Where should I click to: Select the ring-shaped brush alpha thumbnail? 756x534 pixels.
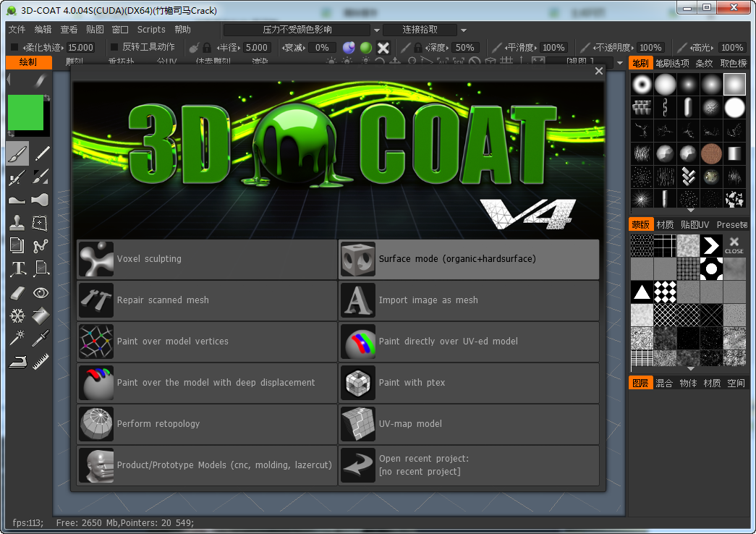[642, 85]
